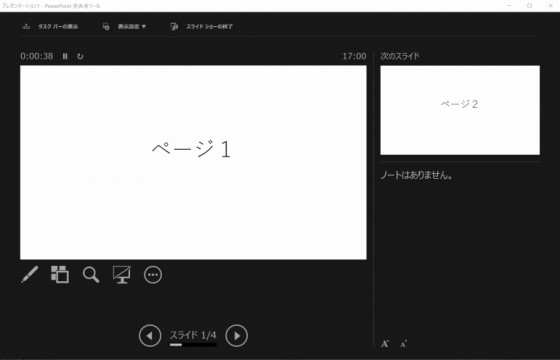Decrease the notes text size
The image size is (560, 360).
404,344
